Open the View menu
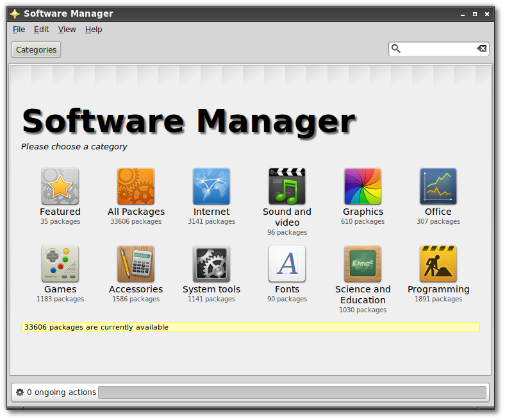This screenshot has width=505, height=420. click(x=67, y=29)
